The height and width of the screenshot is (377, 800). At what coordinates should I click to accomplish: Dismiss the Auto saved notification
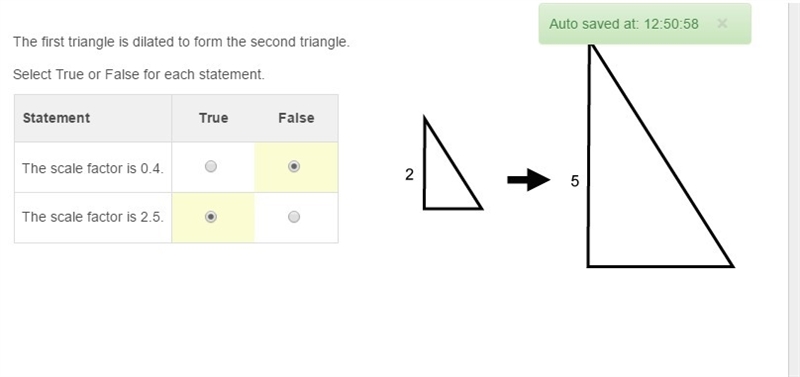pos(721,23)
